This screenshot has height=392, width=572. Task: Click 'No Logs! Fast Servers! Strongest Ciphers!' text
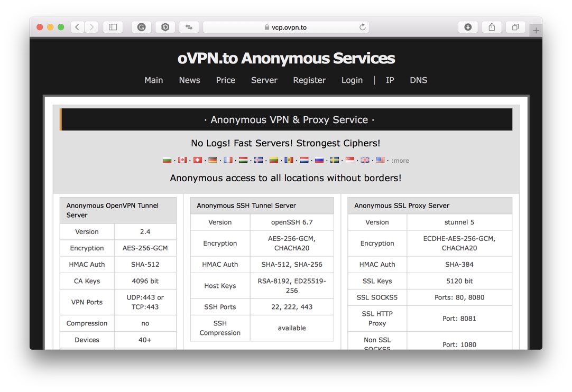(x=285, y=143)
